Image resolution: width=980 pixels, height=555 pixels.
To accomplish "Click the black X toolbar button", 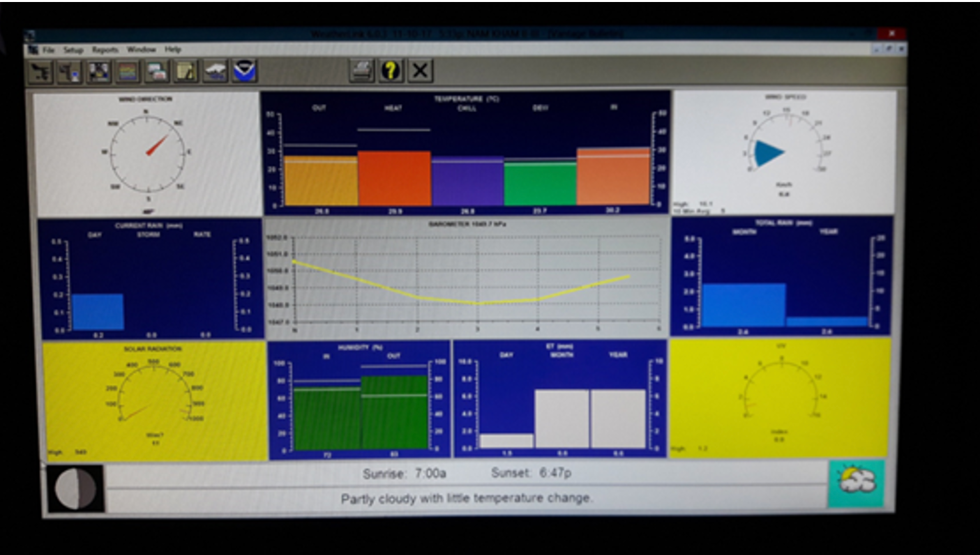I will tap(420, 71).
